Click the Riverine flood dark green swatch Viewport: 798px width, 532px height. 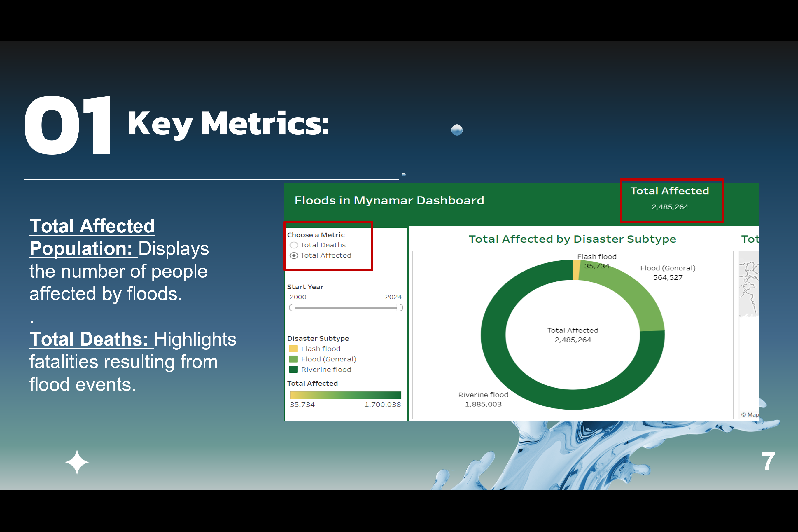point(293,370)
